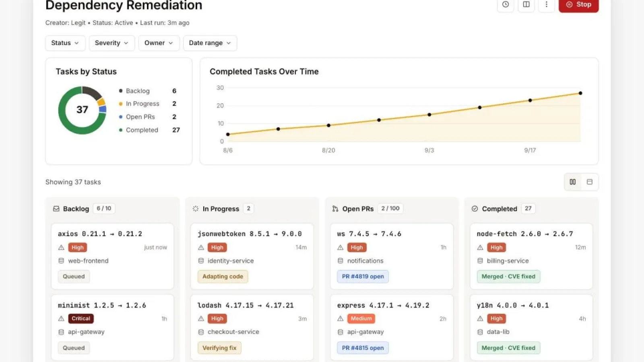Open the Severity filter dropdown
Viewport: 644px width, 362px height.
click(112, 43)
